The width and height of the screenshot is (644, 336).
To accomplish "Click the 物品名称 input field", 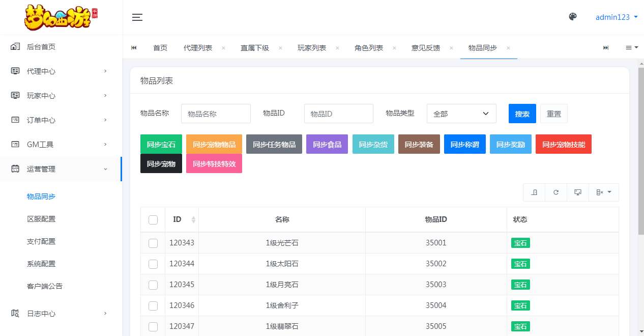I will [216, 114].
